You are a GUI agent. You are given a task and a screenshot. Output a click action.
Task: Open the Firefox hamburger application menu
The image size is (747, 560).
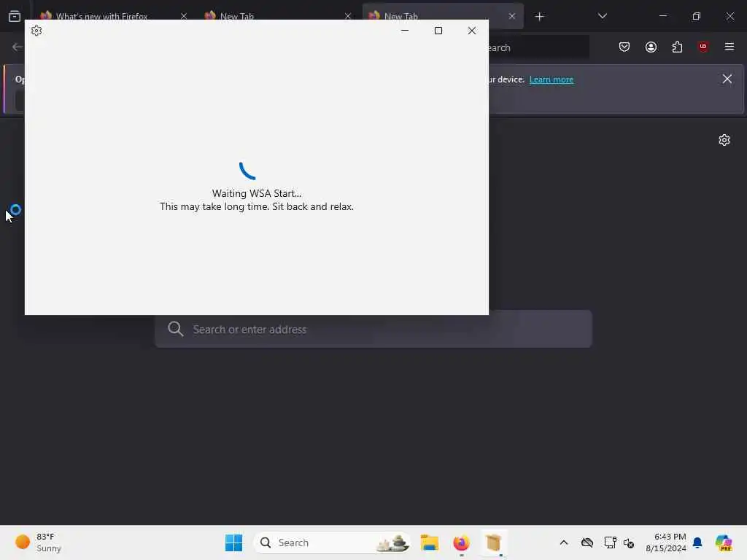(729, 47)
